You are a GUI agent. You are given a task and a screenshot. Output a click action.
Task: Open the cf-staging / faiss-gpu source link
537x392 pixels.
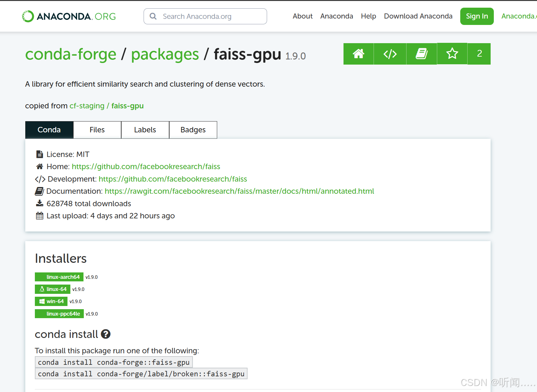coord(107,106)
